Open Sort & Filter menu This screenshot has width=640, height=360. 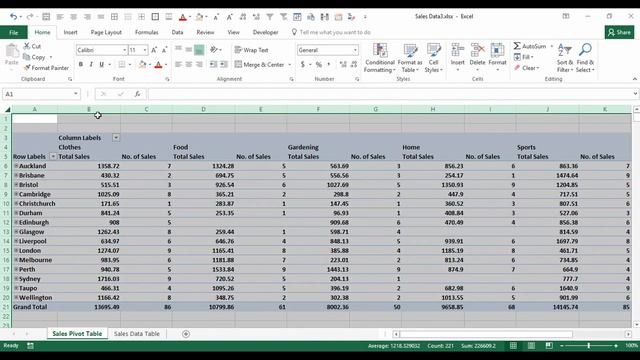click(x=565, y=58)
